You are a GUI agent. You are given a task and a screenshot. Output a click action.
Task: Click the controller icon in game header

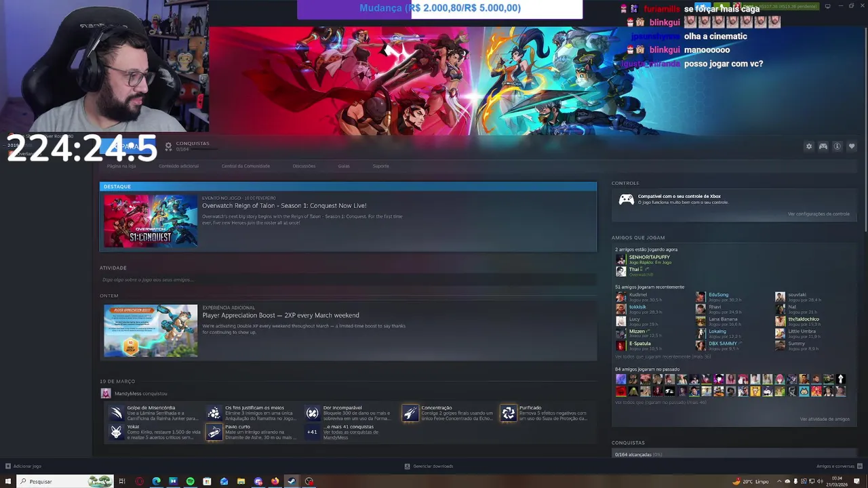[x=823, y=146]
